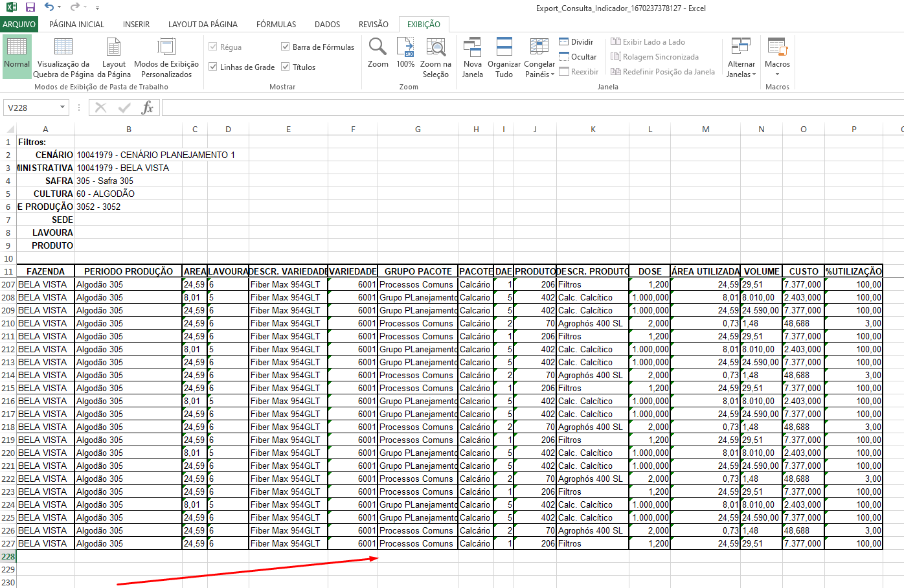Switch to REVISÃO tab

click(374, 24)
